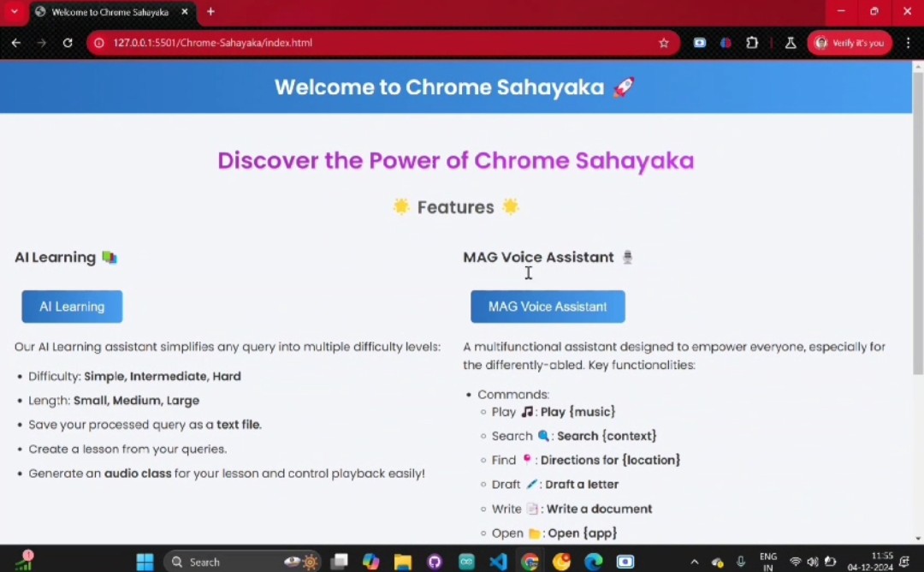Open Chrome Labs flask icon

(791, 43)
